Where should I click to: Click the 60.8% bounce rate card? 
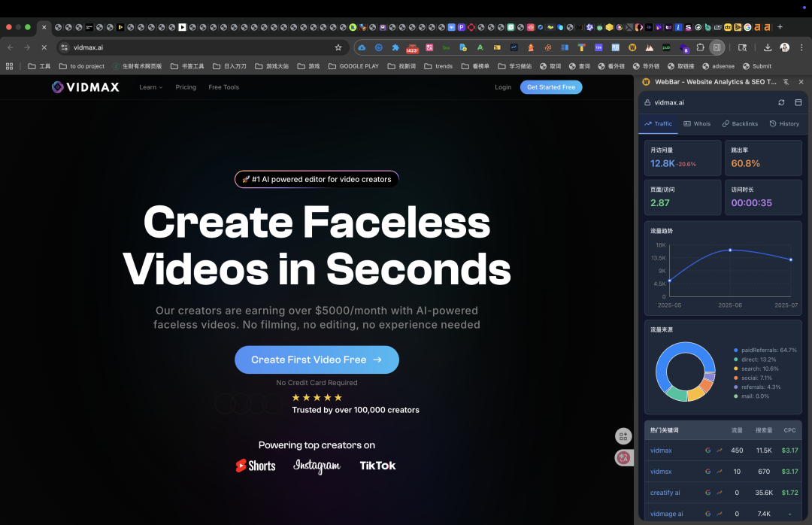[763, 158]
